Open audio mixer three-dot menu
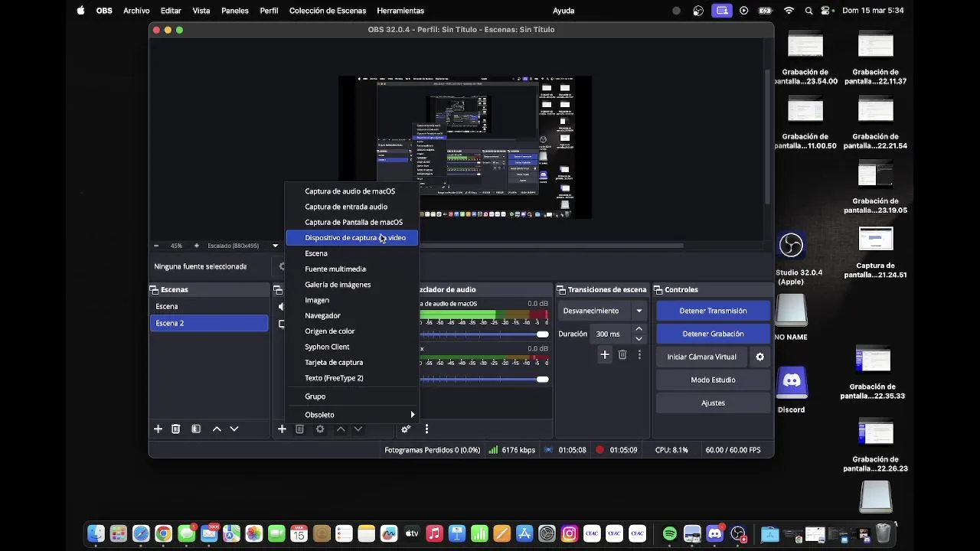The height and width of the screenshot is (551, 980). pos(426,429)
